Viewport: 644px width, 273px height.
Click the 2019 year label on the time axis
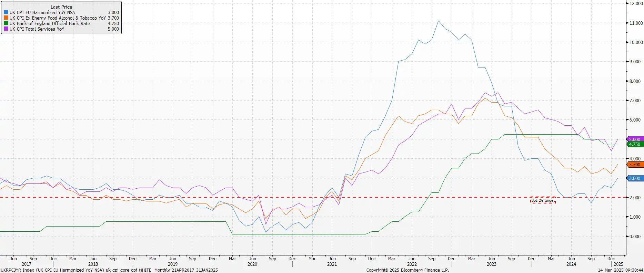pyautogui.click(x=173, y=264)
